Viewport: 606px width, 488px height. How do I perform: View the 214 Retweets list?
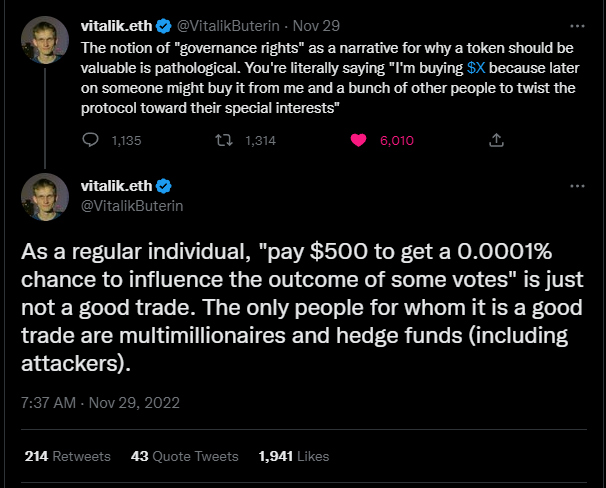[x=67, y=456]
